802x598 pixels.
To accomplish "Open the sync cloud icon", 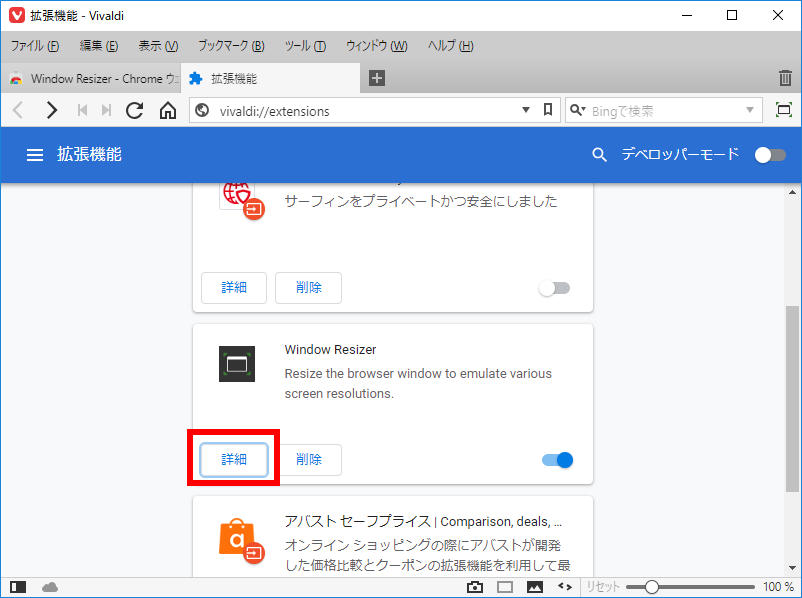I will tap(50, 587).
